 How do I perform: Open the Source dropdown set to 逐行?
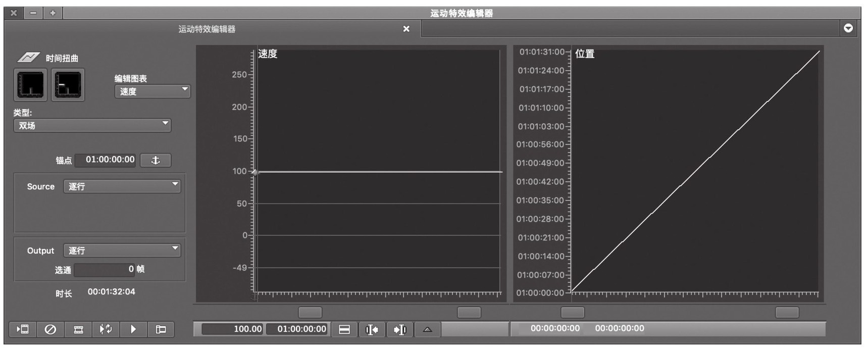click(x=122, y=186)
